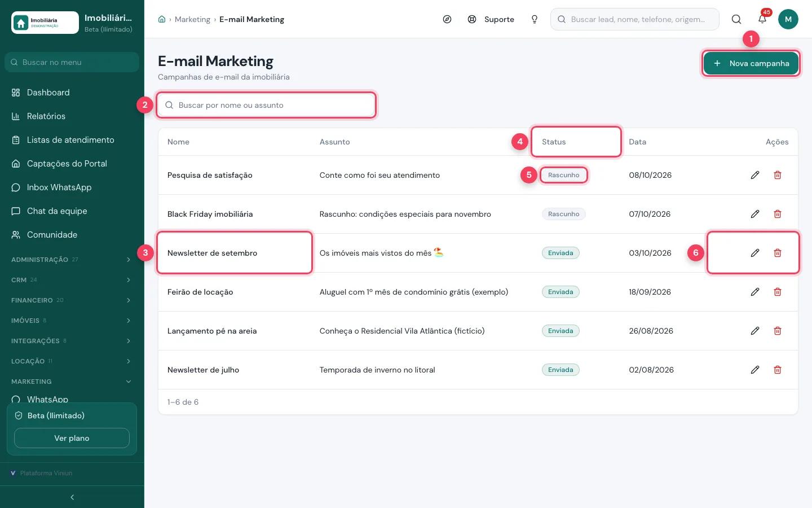812x508 pixels.
Task: Create a Nova campanha
Action: coord(751,63)
